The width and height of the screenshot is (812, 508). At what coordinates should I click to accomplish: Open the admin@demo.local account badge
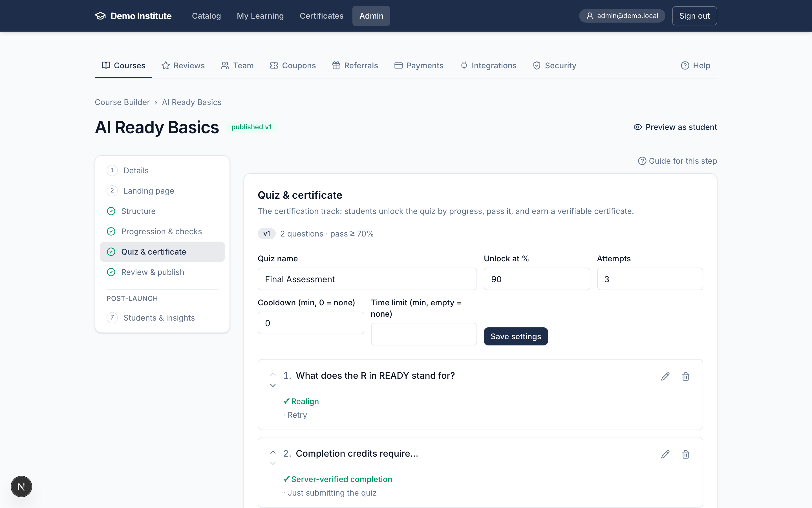(622, 16)
